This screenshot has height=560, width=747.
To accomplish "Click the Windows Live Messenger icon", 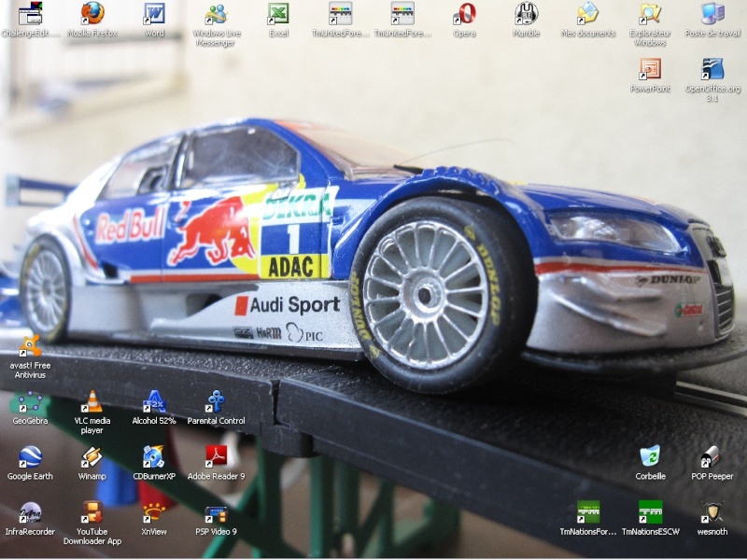I will click(x=217, y=13).
